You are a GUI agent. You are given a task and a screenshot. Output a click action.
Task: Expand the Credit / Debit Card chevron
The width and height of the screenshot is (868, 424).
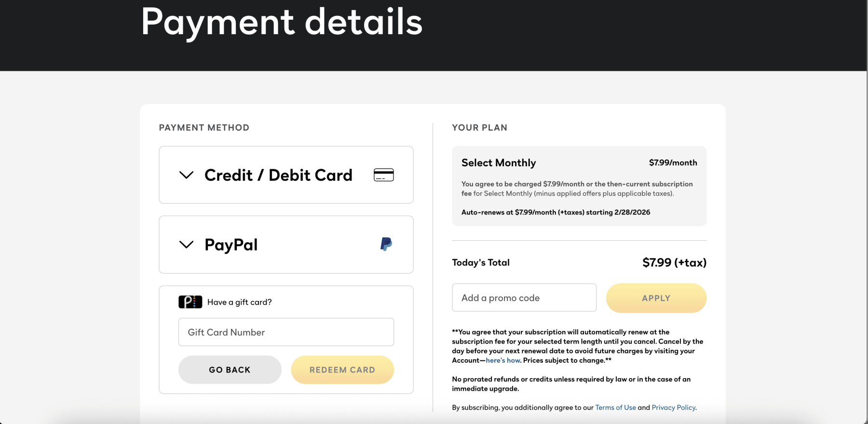(186, 175)
